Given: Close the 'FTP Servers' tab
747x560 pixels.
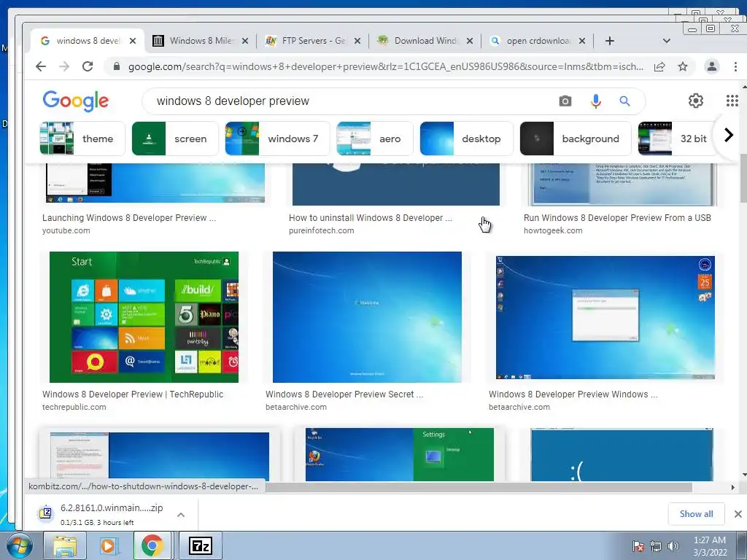Looking at the screenshot, I should tap(357, 41).
